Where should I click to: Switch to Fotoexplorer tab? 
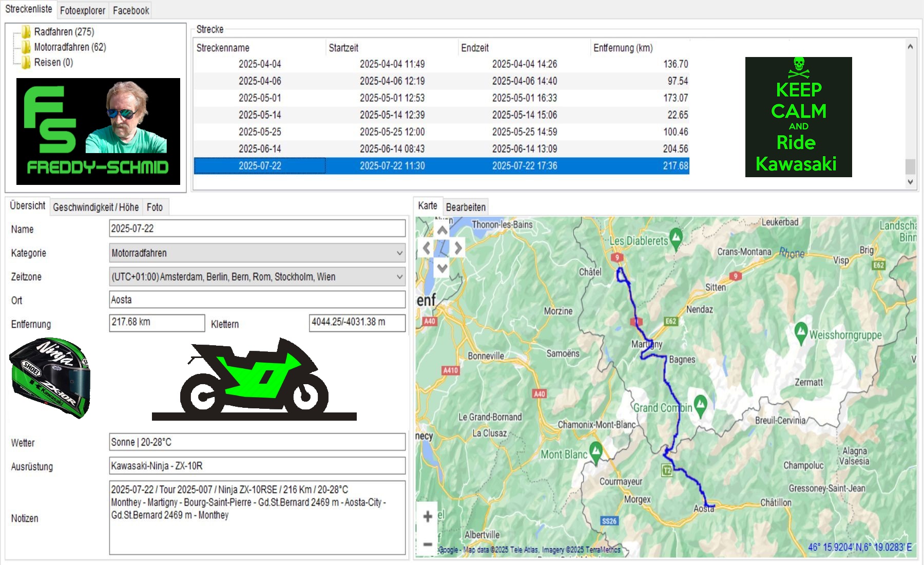pyautogui.click(x=82, y=10)
